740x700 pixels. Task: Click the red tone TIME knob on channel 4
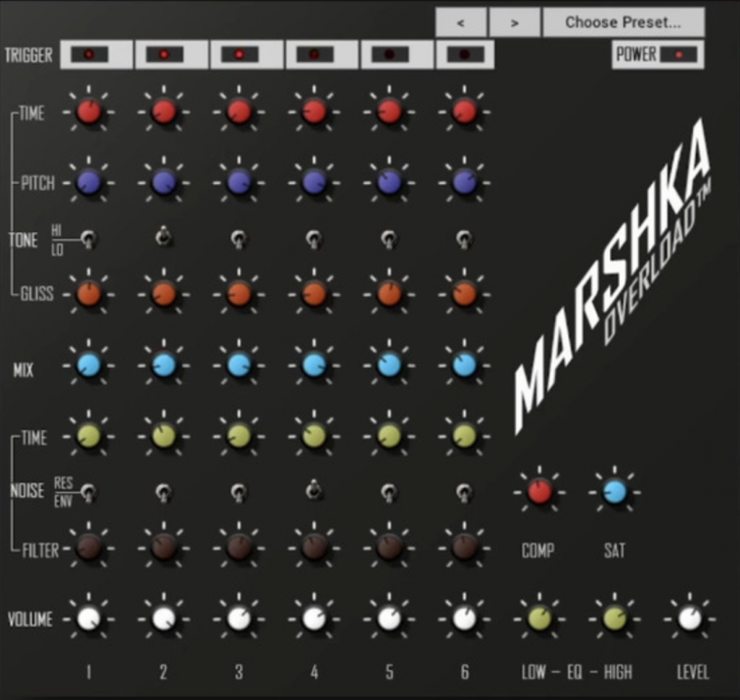[x=314, y=112]
